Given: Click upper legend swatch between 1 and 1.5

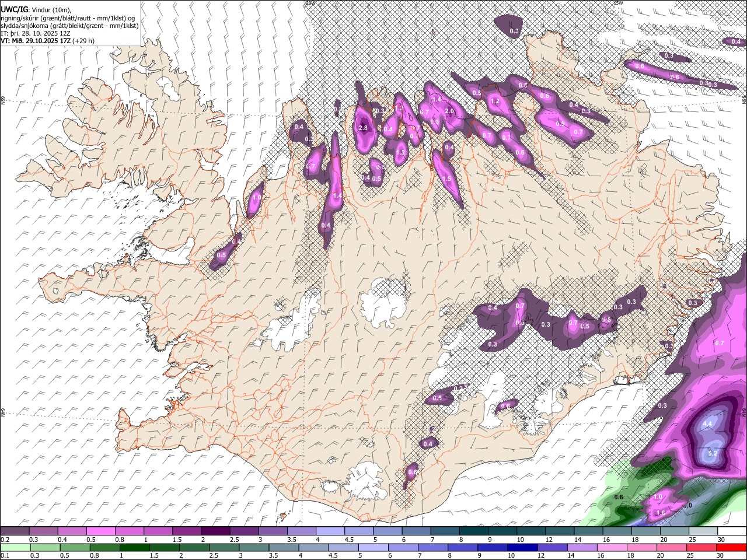Looking at the screenshot, I should pyautogui.click(x=158, y=531).
